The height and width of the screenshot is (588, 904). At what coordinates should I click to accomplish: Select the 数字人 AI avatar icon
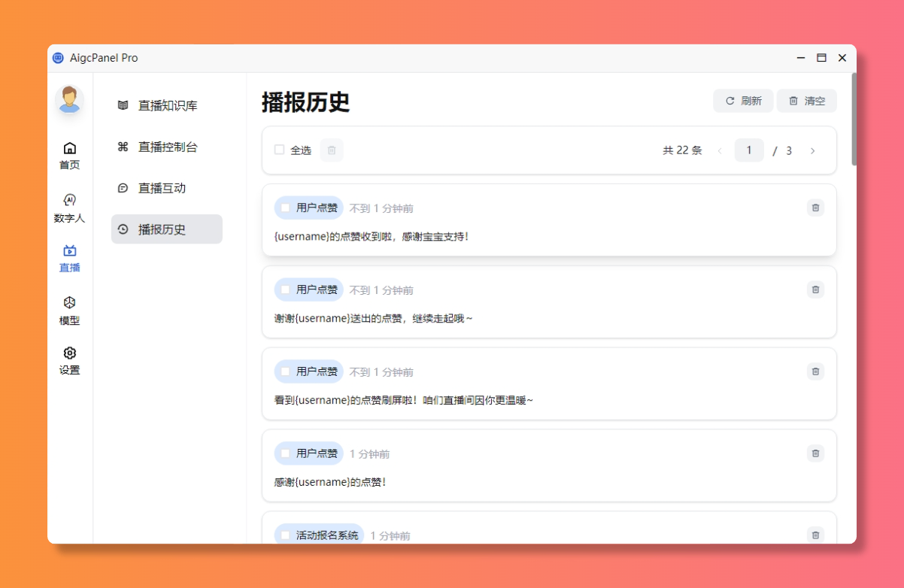69,200
